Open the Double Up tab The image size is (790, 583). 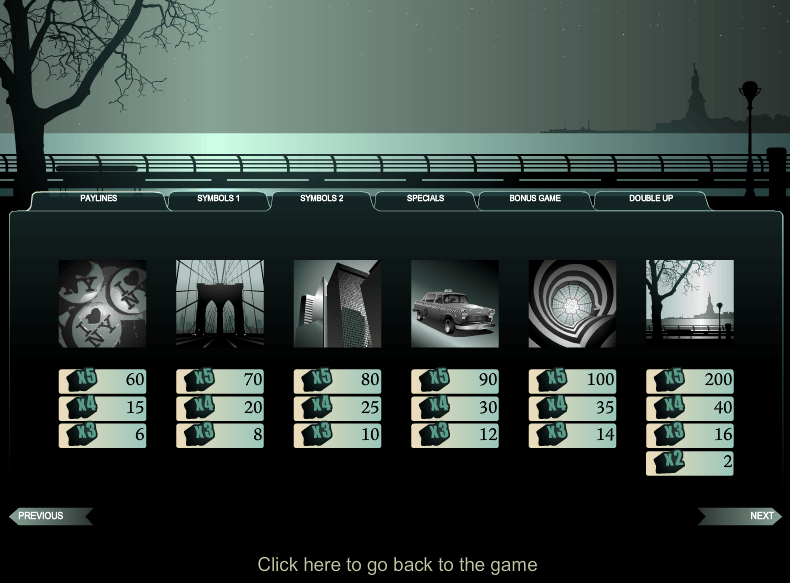coord(651,199)
